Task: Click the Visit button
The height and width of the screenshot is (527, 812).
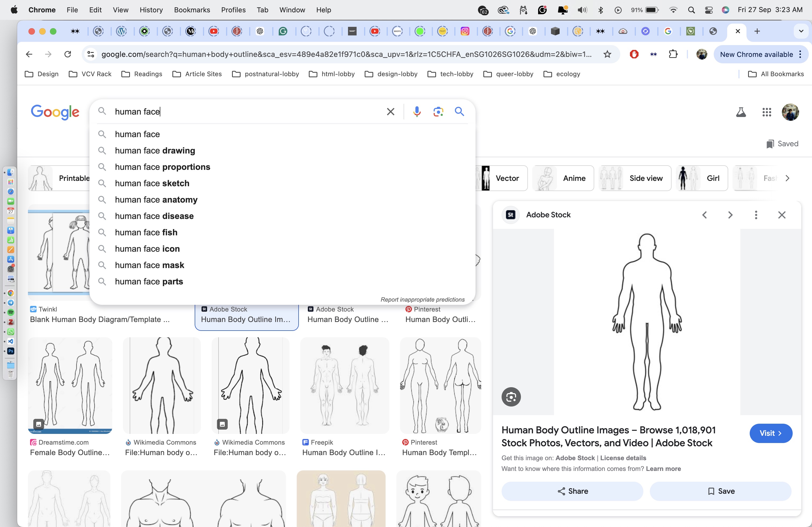Action: [770, 433]
